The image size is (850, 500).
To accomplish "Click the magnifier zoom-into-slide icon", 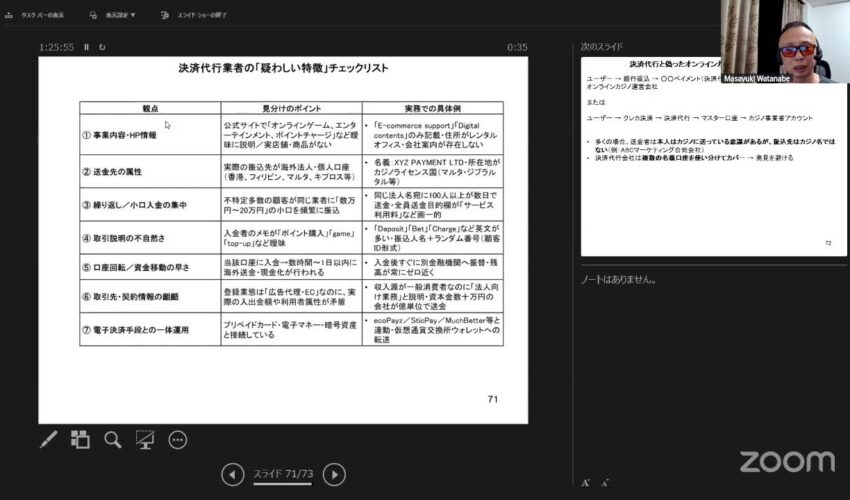I will (x=113, y=439).
